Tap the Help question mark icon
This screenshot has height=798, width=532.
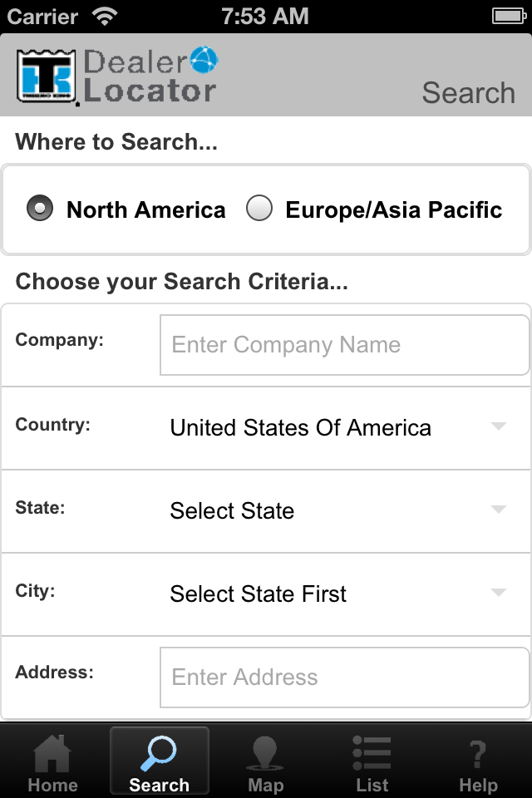[x=478, y=753]
